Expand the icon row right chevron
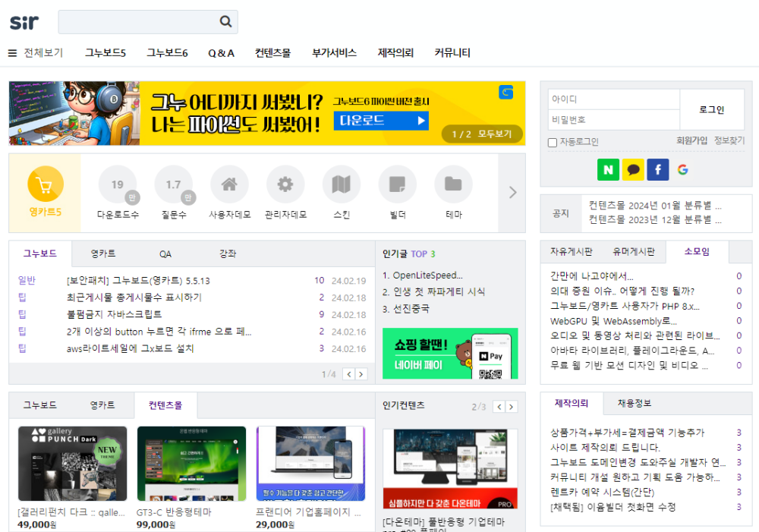 click(512, 192)
